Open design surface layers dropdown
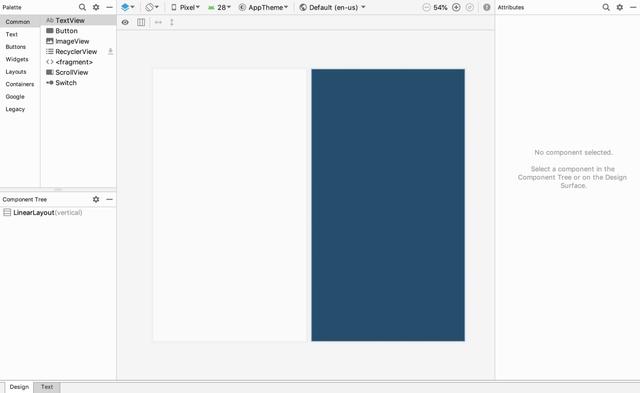 click(128, 7)
